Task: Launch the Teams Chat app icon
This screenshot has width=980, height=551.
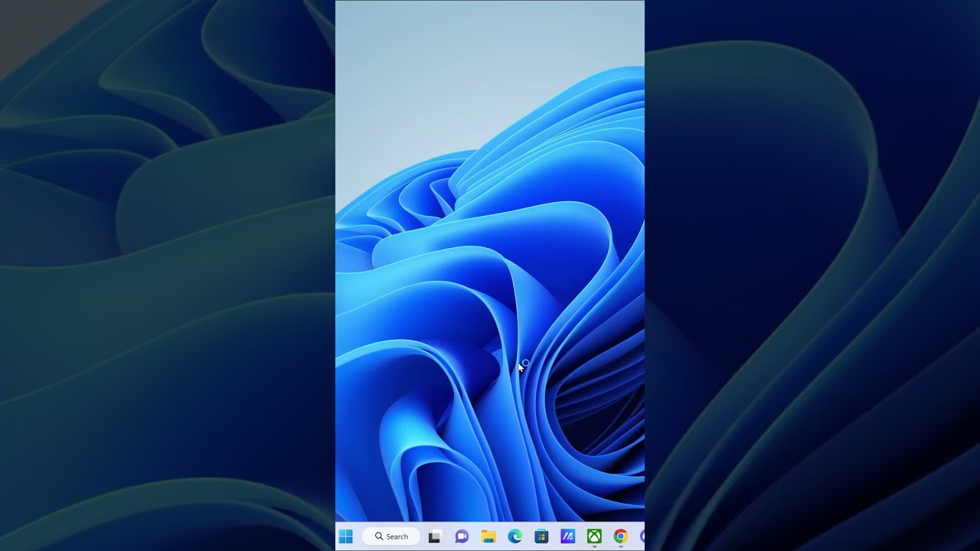Action: (462, 536)
